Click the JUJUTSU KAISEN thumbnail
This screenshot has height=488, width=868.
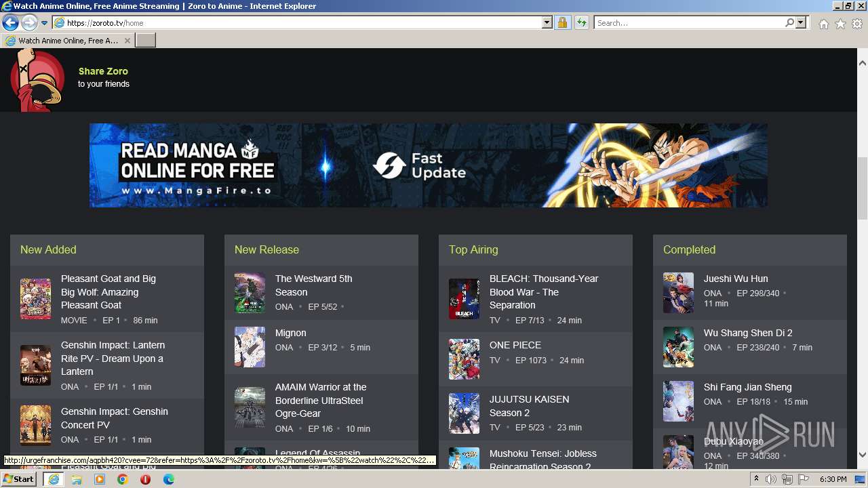tap(464, 413)
